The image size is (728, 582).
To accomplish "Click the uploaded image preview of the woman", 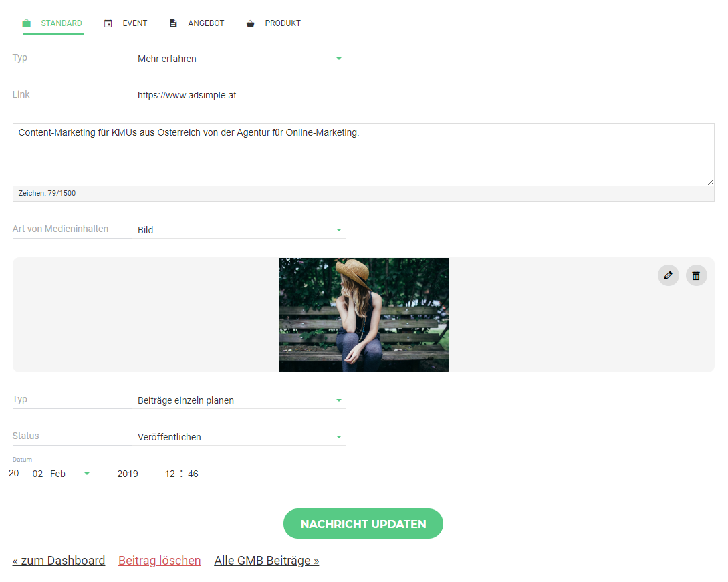I will [x=363, y=314].
